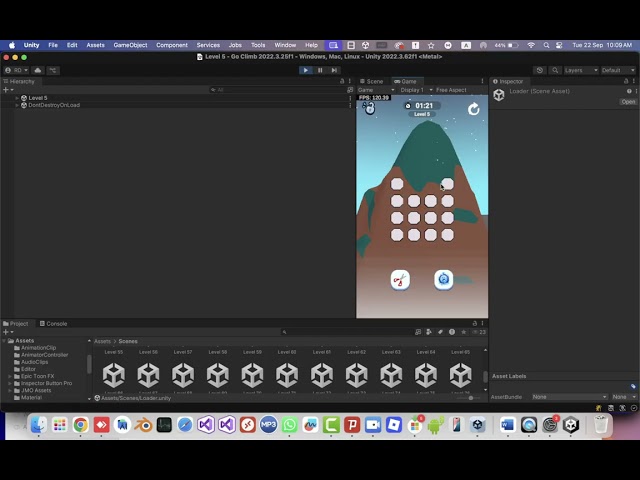Open the Project search-by-import-log icon
Image resolution: width=640 pixels, height=480 pixels.
point(452,332)
